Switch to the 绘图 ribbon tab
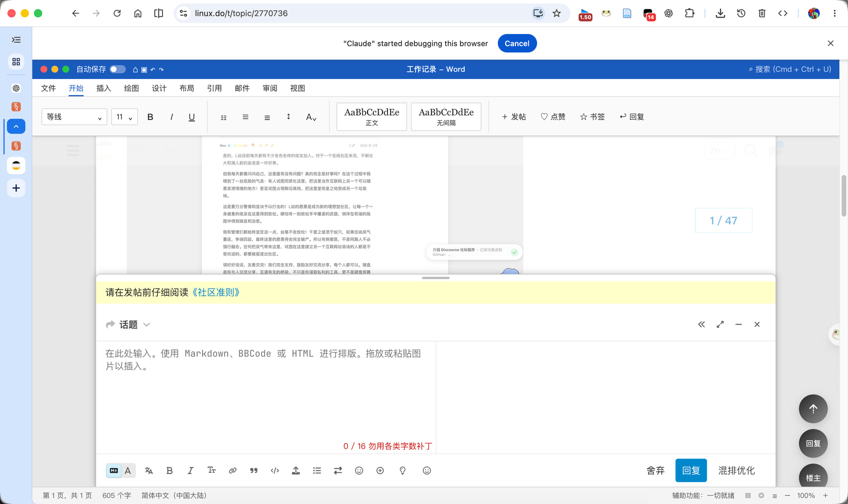 [131, 88]
